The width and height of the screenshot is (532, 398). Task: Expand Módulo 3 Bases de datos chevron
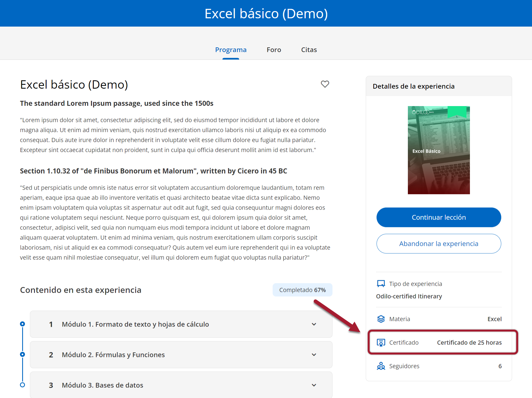click(x=314, y=385)
